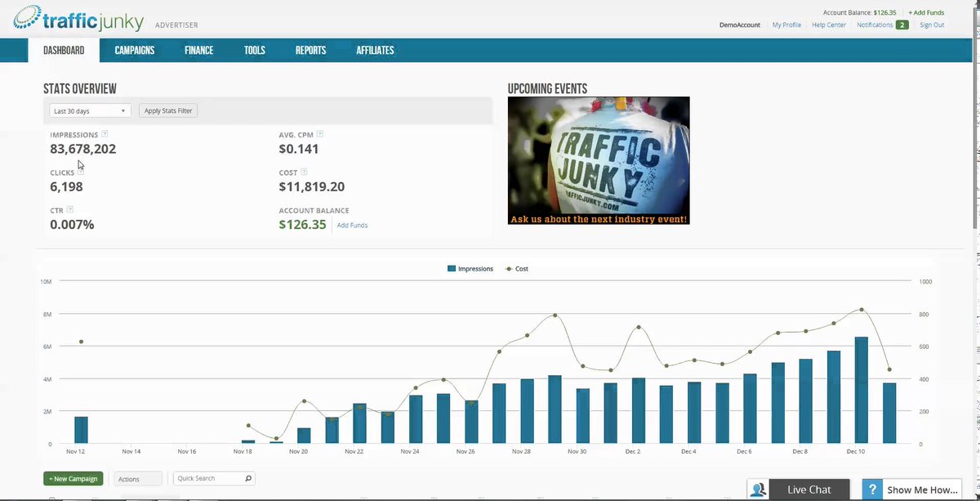Click the 6,198 clicks value
Viewport: 980px width, 501px height.
[x=66, y=186]
